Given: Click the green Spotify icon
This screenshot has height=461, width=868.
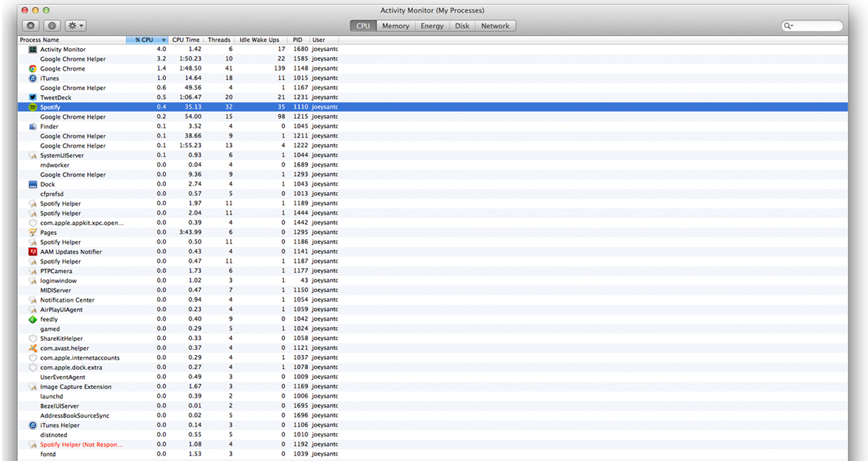Looking at the screenshot, I should pyautogui.click(x=32, y=107).
